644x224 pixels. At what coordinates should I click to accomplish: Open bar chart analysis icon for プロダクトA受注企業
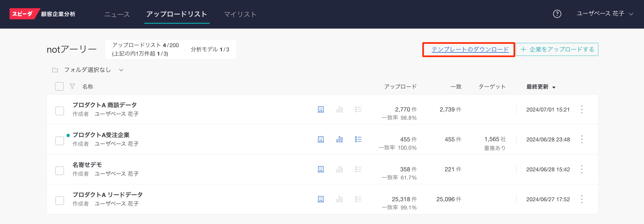tap(339, 139)
